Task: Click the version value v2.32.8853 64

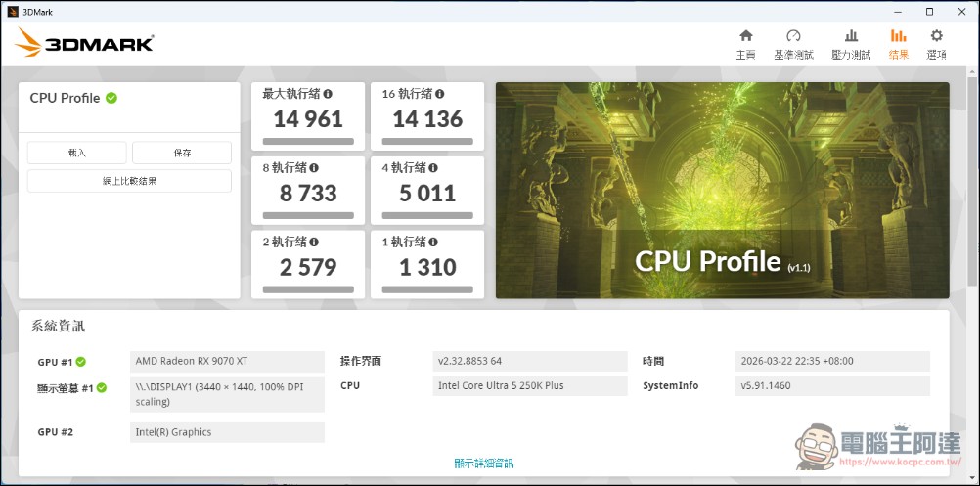Action: pos(530,361)
